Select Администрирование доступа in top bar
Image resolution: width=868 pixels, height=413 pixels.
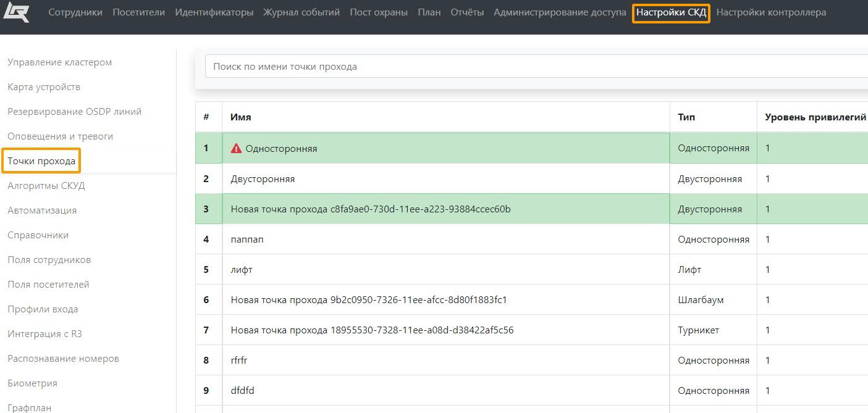(x=559, y=12)
